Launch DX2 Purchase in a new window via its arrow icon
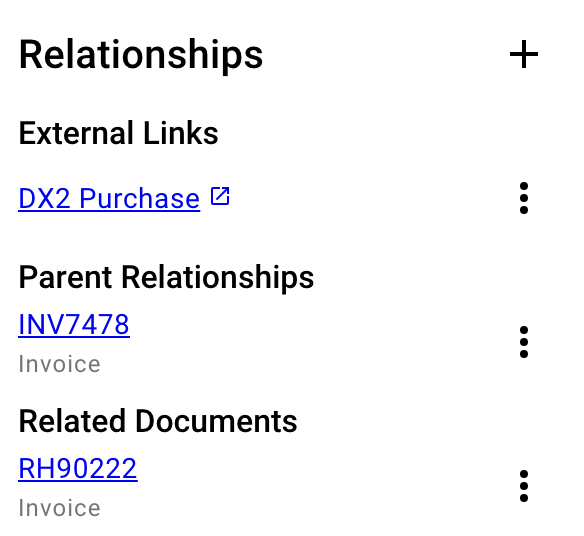The height and width of the screenshot is (536, 584). tap(220, 196)
